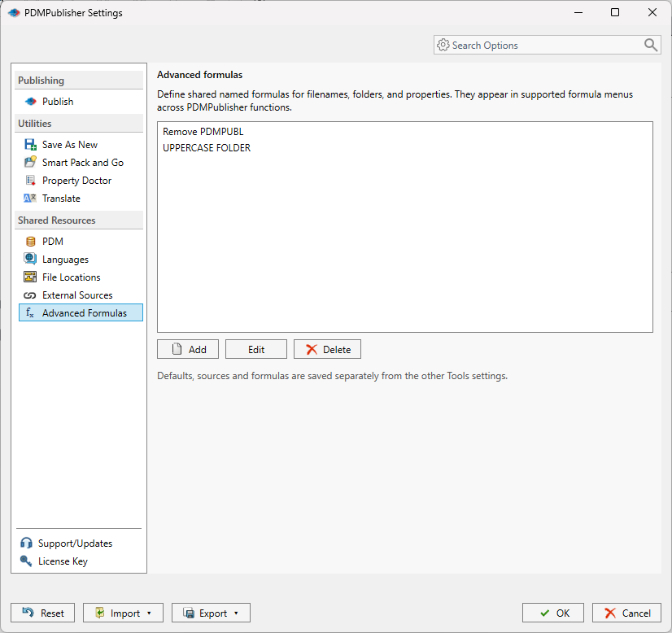Open File Locations settings
Viewport: 672px width, 633px height.
tap(71, 277)
